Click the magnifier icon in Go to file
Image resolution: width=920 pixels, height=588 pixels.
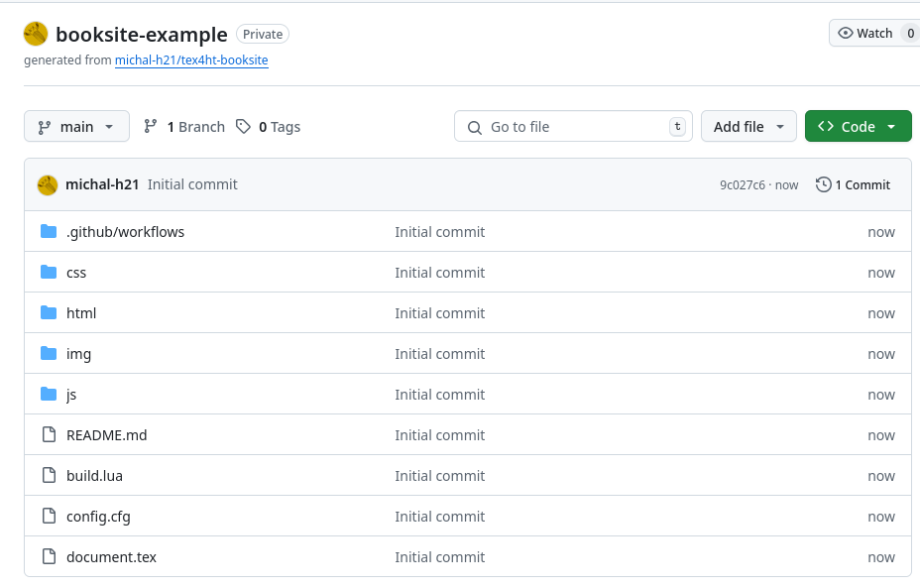(x=475, y=127)
